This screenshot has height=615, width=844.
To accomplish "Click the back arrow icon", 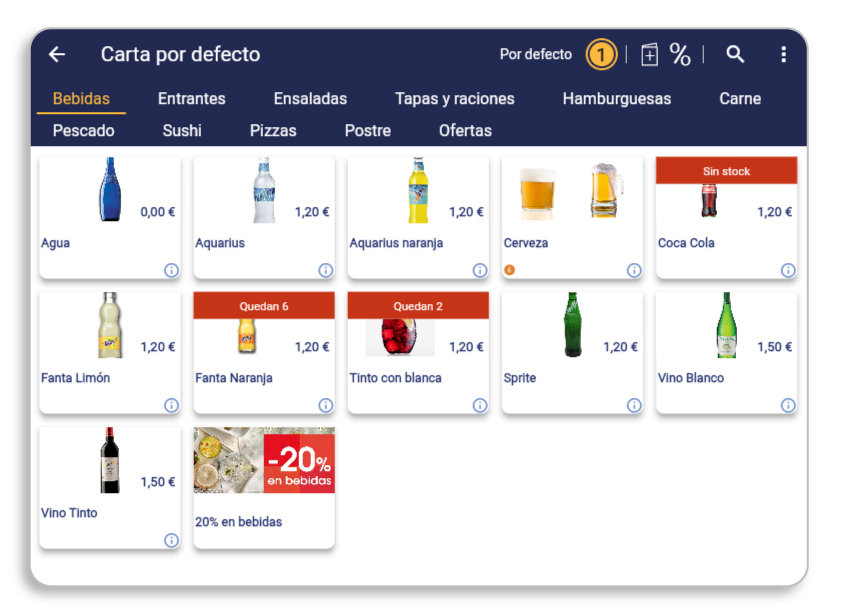I will pyautogui.click(x=57, y=54).
